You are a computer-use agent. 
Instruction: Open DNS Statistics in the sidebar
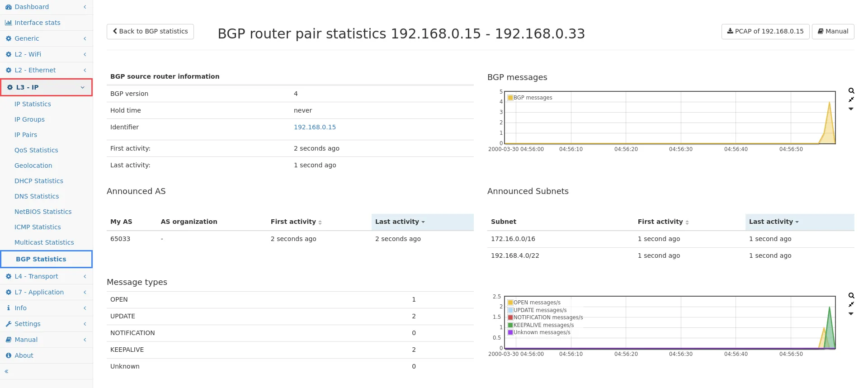click(x=37, y=196)
